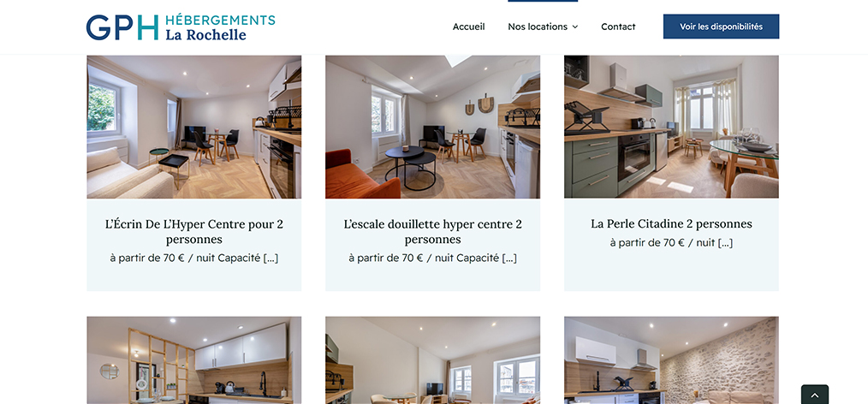Click the La Perle Citadine kitchen photo

(671, 127)
